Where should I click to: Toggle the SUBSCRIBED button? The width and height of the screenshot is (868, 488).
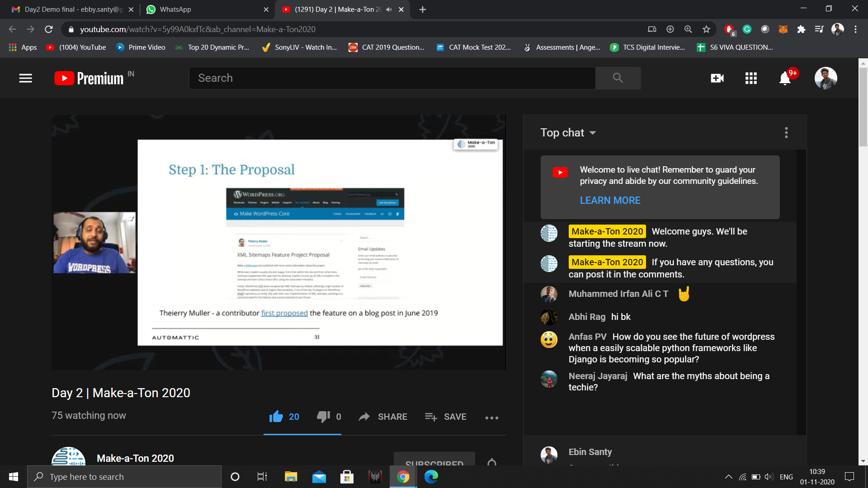click(x=434, y=459)
